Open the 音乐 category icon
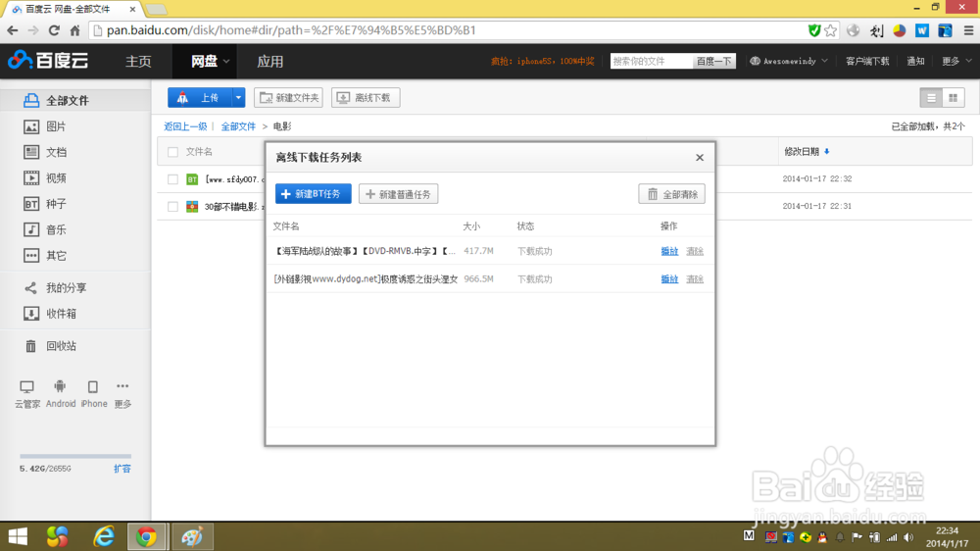This screenshot has width=980, height=551. point(31,229)
